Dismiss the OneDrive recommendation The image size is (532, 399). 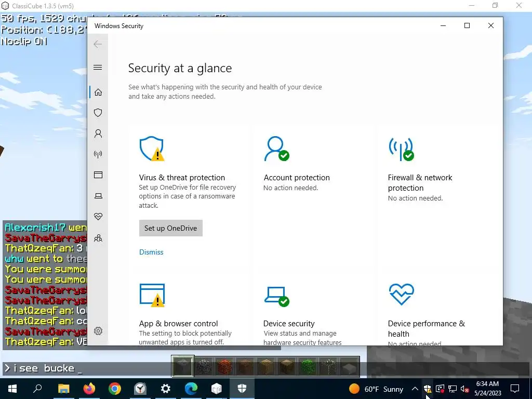(151, 252)
